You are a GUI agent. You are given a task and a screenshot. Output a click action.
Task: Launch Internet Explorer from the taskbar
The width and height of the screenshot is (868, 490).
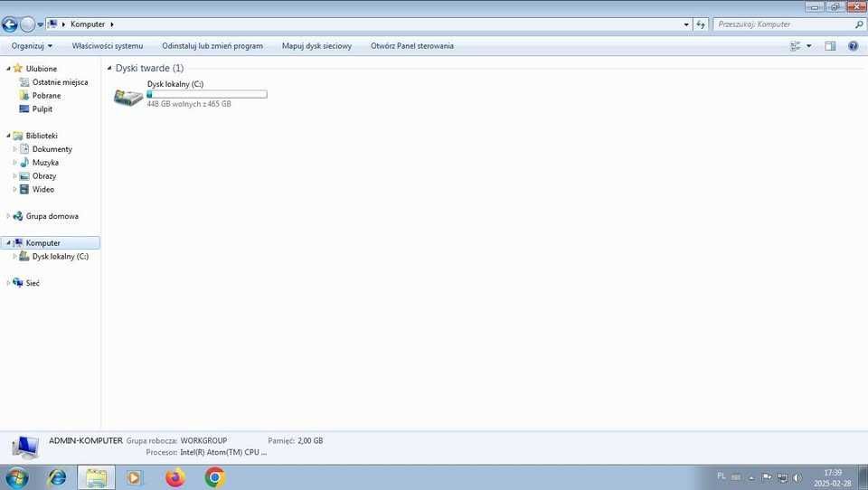[x=56, y=477]
